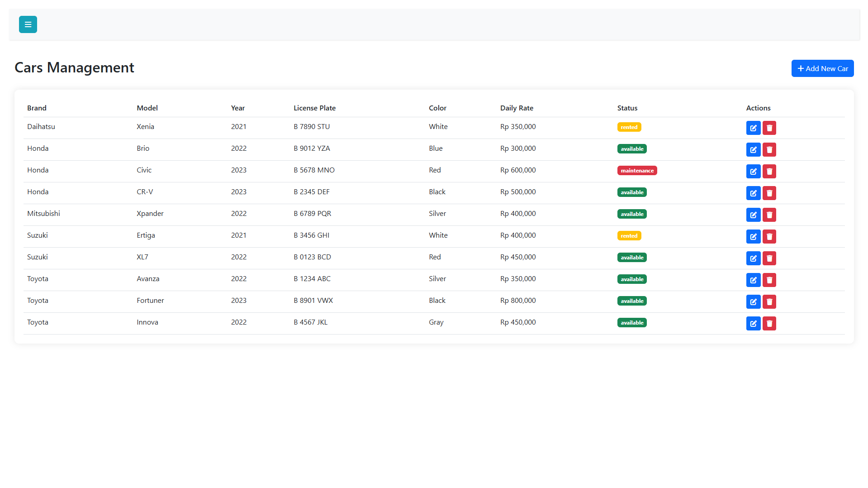The height and width of the screenshot is (488, 868).
Task: Click the Daily Rate column header
Action: point(517,108)
